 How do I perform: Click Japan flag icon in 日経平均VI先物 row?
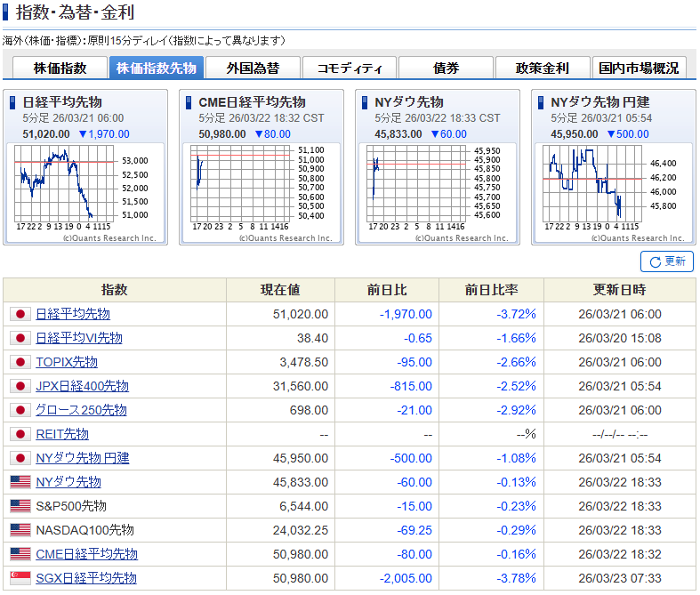click(x=20, y=338)
